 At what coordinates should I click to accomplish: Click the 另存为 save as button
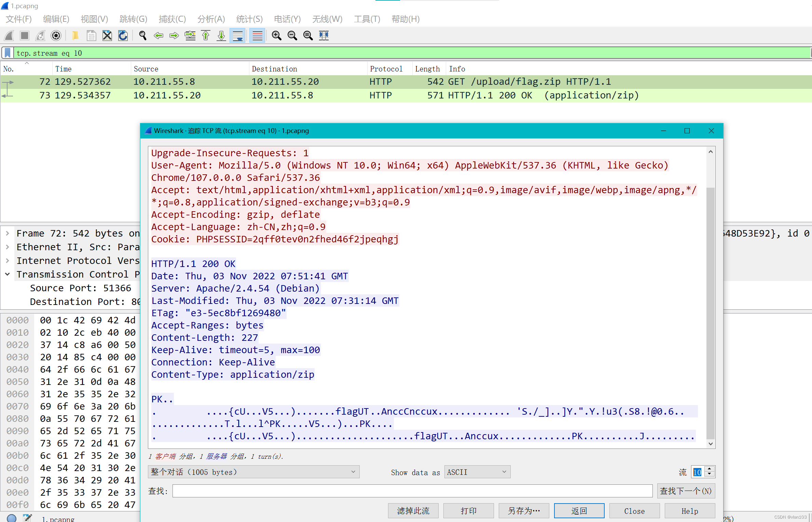524,511
